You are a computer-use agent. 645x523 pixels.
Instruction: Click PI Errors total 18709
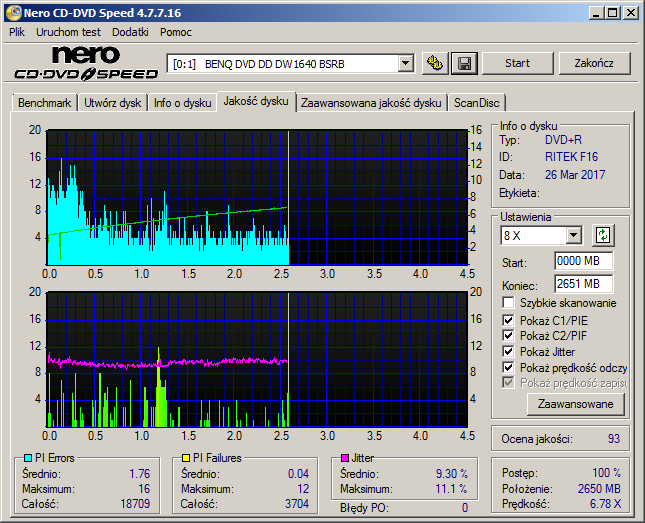[x=135, y=504]
